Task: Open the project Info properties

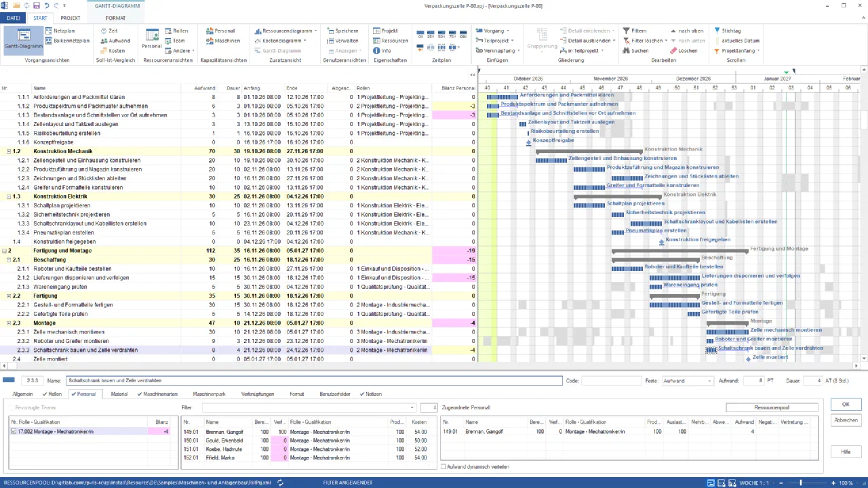Action: [x=382, y=51]
